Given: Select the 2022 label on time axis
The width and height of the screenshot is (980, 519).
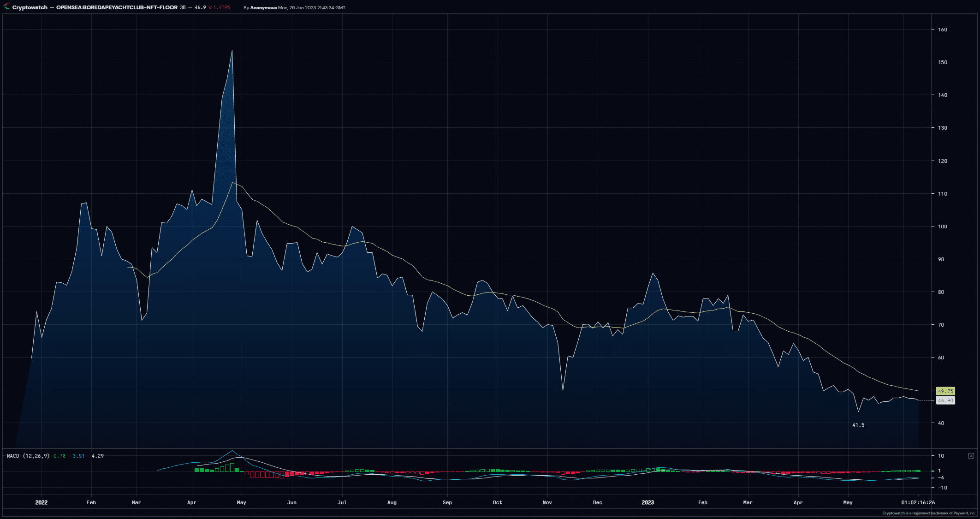Looking at the screenshot, I should tap(42, 502).
